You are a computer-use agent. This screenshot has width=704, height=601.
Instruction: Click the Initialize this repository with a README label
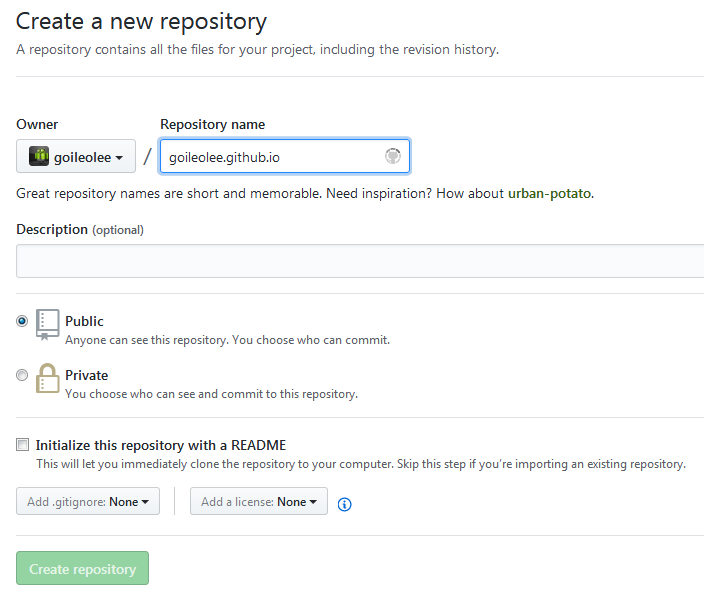click(161, 445)
